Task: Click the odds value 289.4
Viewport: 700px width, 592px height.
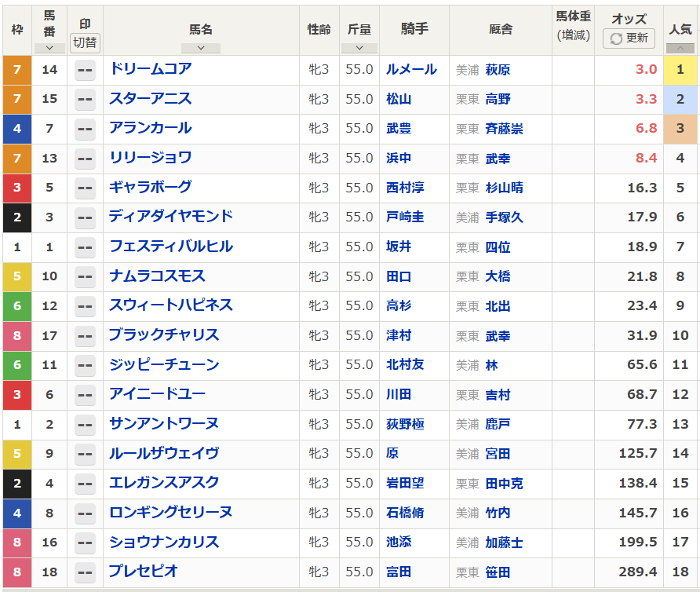Action: (637, 572)
